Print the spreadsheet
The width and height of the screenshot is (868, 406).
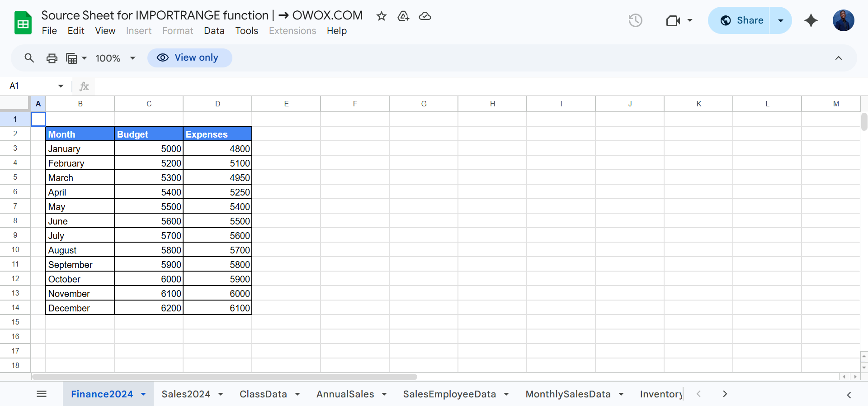(52, 58)
